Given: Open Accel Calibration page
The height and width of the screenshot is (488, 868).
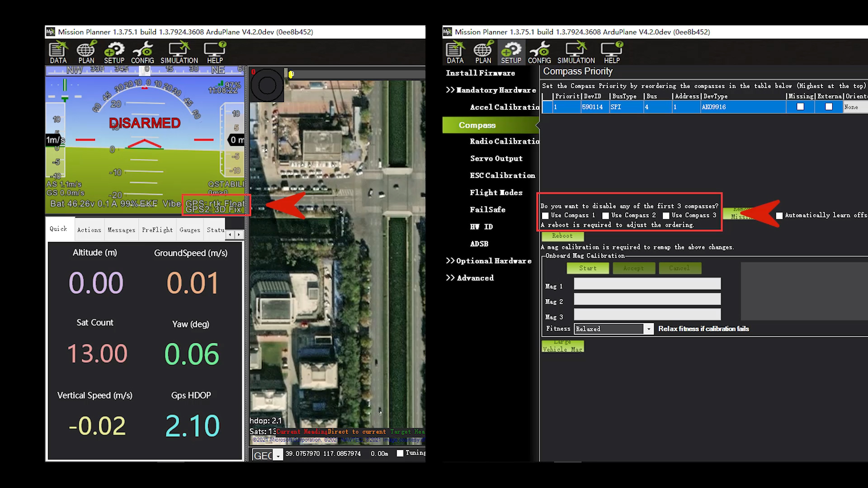Looking at the screenshot, I should coord(505,107).
